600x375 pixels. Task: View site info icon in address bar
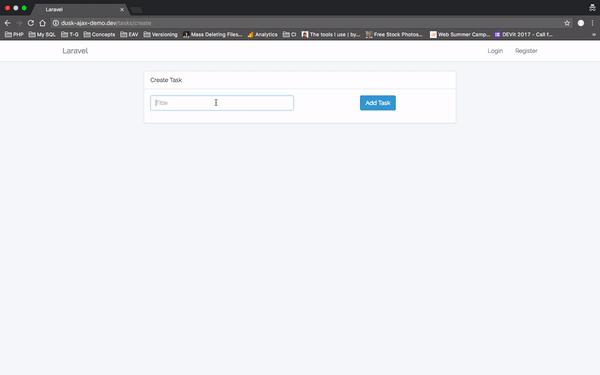pyautogui.click(x=56, y=23)
